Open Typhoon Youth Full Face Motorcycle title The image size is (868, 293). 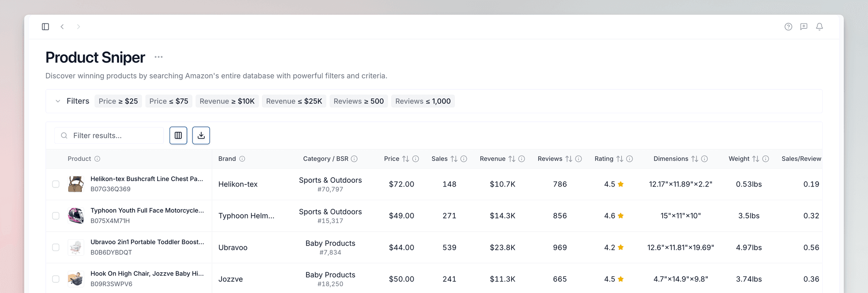[x=147, y=211]
